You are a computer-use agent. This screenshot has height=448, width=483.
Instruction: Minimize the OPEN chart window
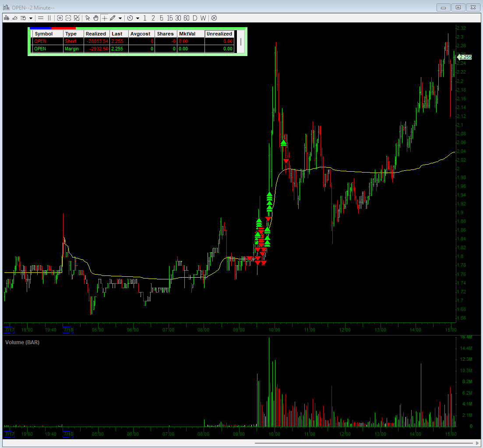(443, 7)
